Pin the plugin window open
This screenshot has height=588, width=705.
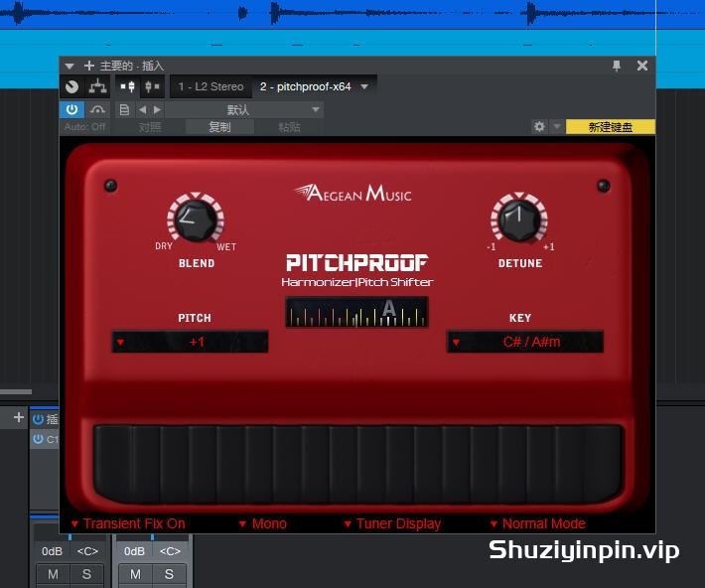click(x=617, y=66)
